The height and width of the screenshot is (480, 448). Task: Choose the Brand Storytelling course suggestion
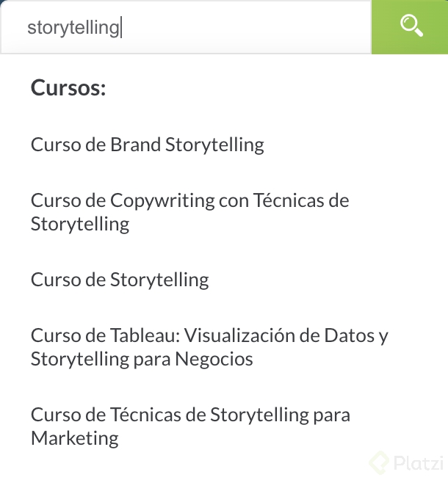click(147, 145)
